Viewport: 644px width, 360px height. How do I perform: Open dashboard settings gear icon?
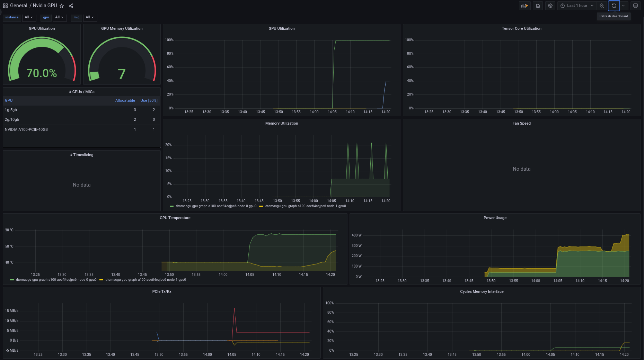[550, 6]
